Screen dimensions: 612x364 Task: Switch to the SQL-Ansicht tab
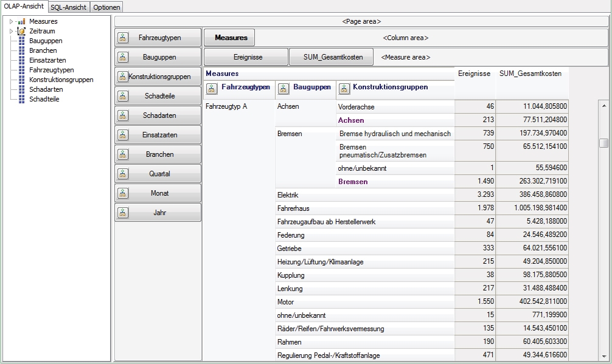pos(69,7)
